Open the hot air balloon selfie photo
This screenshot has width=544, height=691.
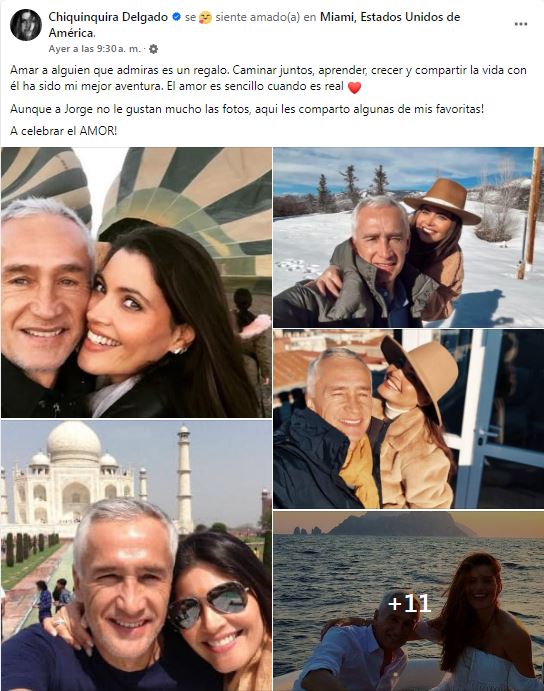(136, 282)
